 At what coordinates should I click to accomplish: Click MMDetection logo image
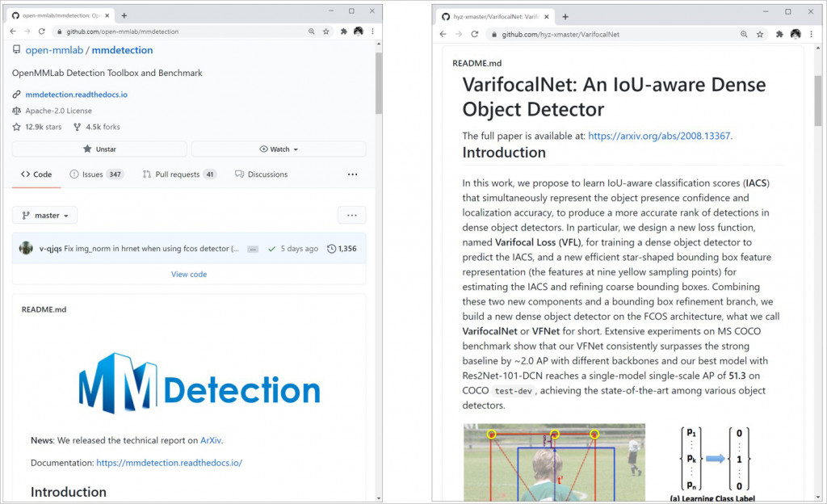click(199, 384)
